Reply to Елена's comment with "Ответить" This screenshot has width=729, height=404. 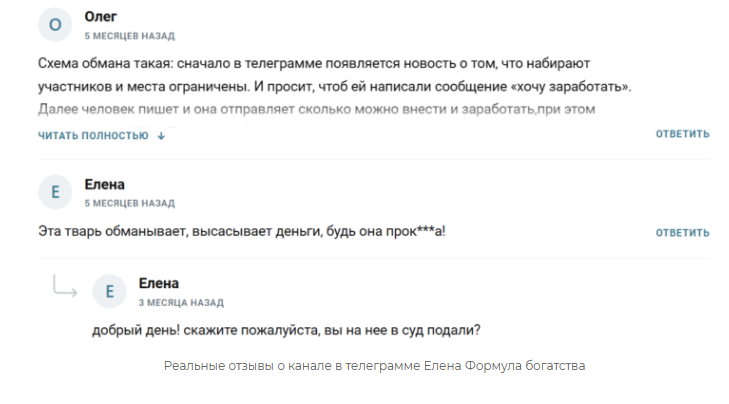tap(682, 232)
